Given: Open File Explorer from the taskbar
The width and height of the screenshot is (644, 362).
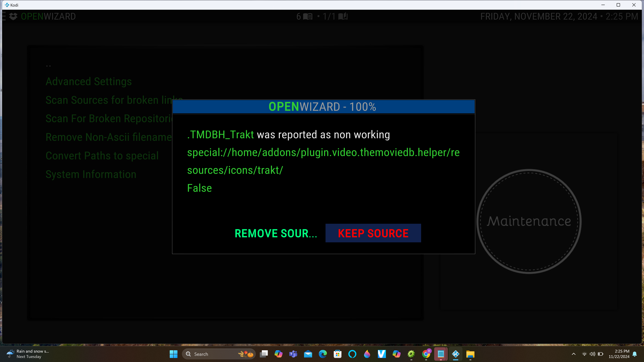Looking at the screenshot, I should [x=470, y=354].
